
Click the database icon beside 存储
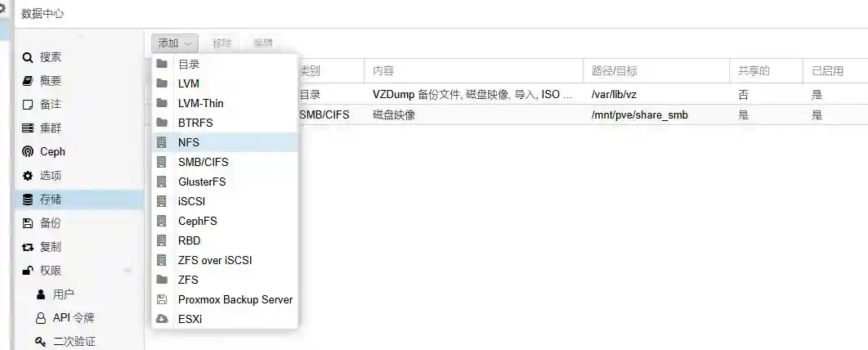pos(28,200)
